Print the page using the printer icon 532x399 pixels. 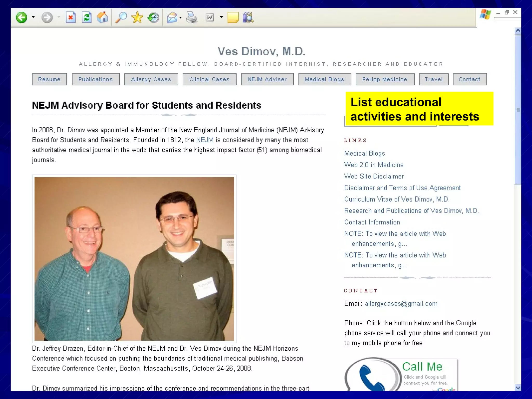192,18
